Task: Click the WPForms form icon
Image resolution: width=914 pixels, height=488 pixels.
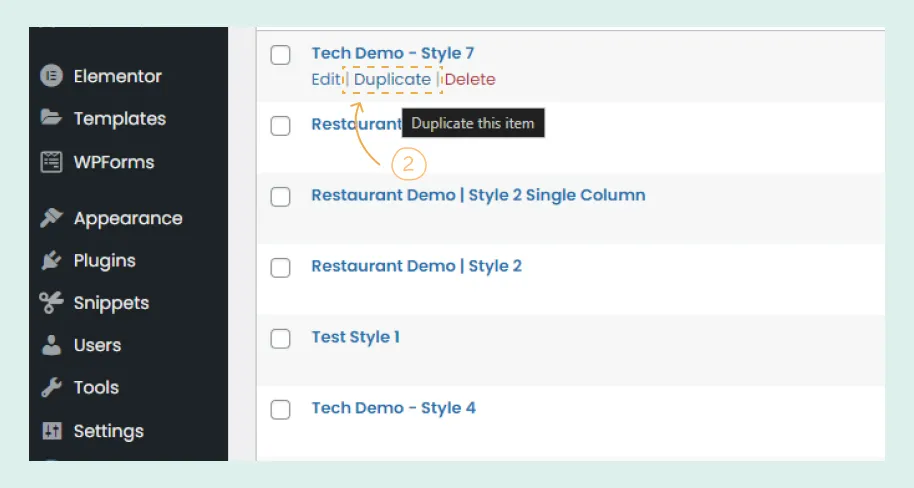Action: click(x=51, y=162)
